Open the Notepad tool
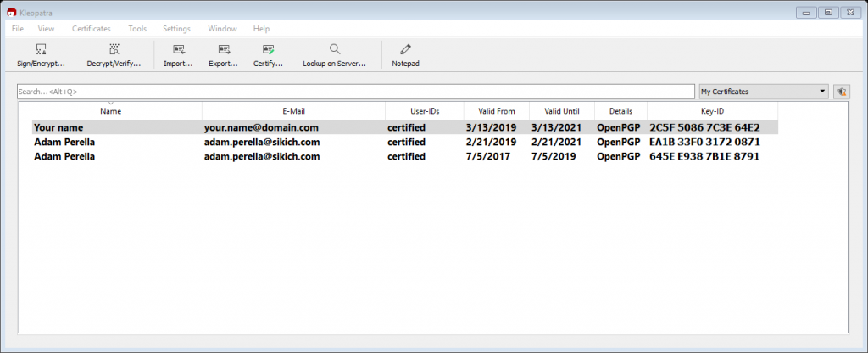 pyautogui.click(x=405, y=50)
